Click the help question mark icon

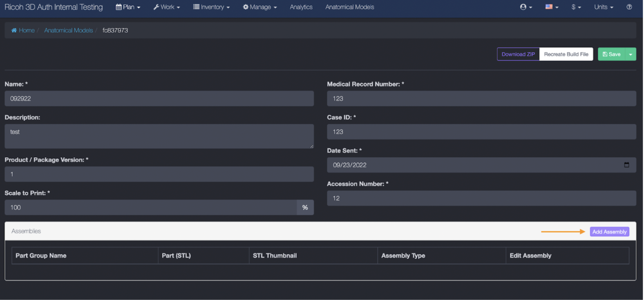pyautogui.click(x=629, y=7)
